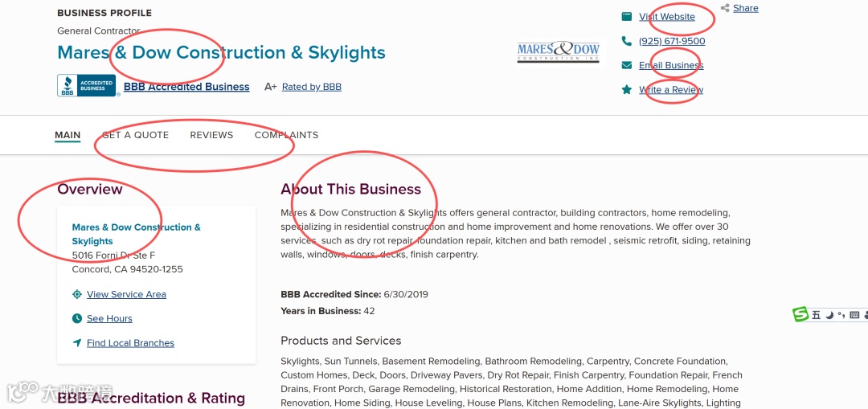Open the Reviews tab
Image resolution: width=868 pixels, height=409 pixels.
pyautogui.click(x=211, y=135)
